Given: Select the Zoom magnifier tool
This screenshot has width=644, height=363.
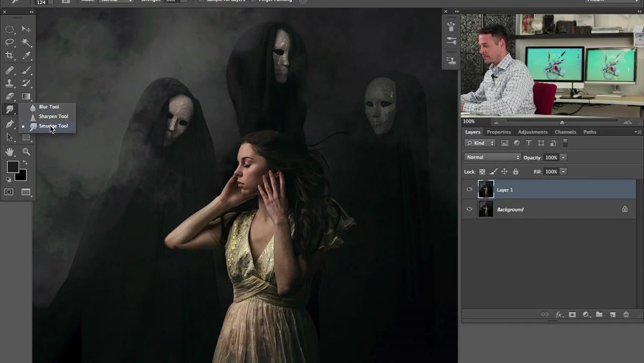Looking at the screenshot, I should click(x=26, y=152).
